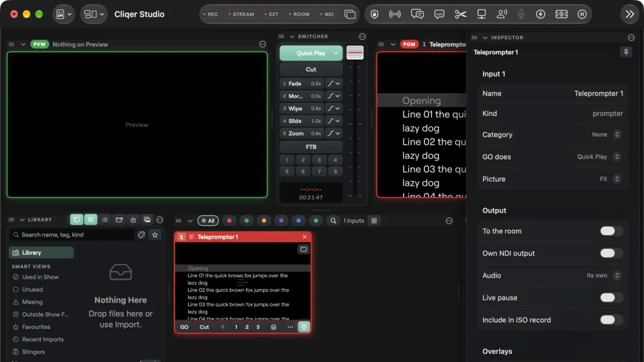Click the FTB button in Switcher
The image size is (644, 362).
311,146
